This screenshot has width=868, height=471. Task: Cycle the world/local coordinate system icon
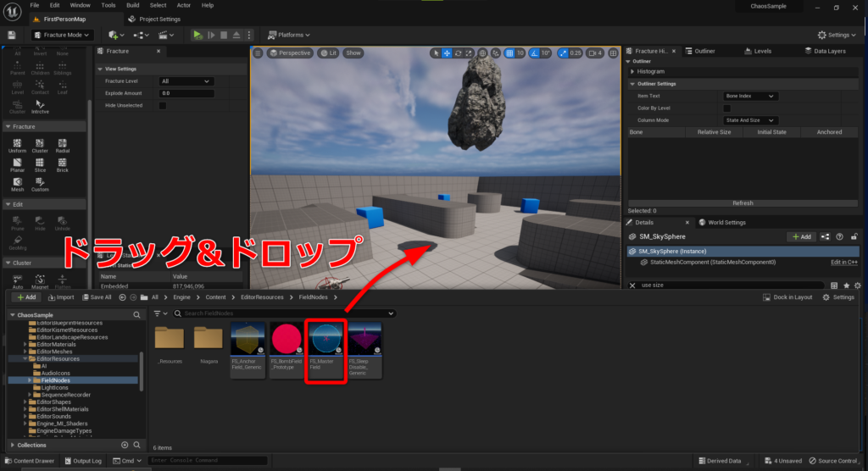pos(482,53)
